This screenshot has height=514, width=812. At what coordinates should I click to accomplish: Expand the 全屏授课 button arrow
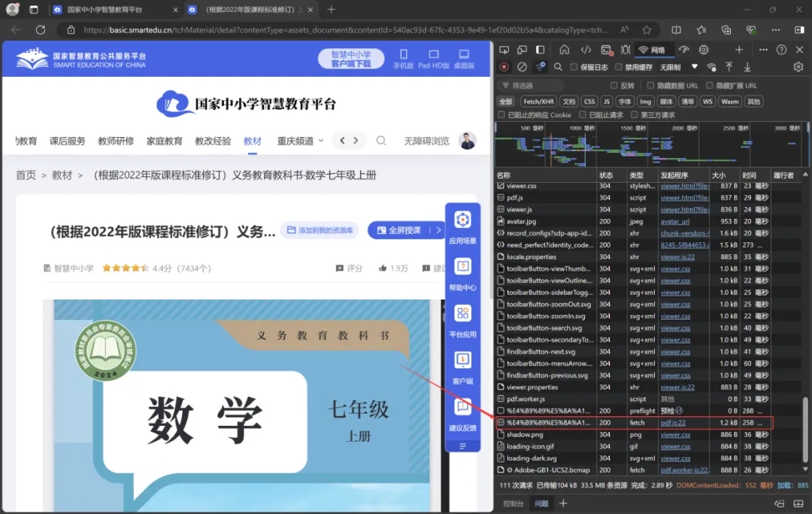click(439, 230)
